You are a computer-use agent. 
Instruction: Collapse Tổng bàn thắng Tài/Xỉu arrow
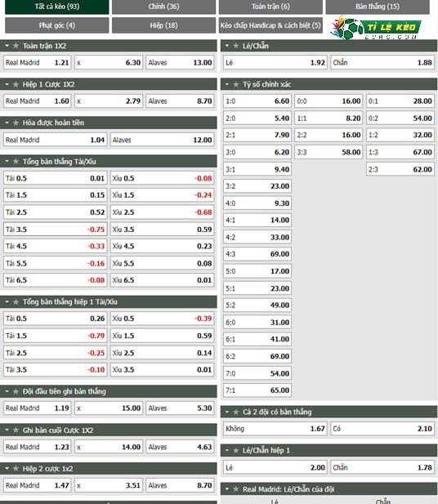[7, 162]
